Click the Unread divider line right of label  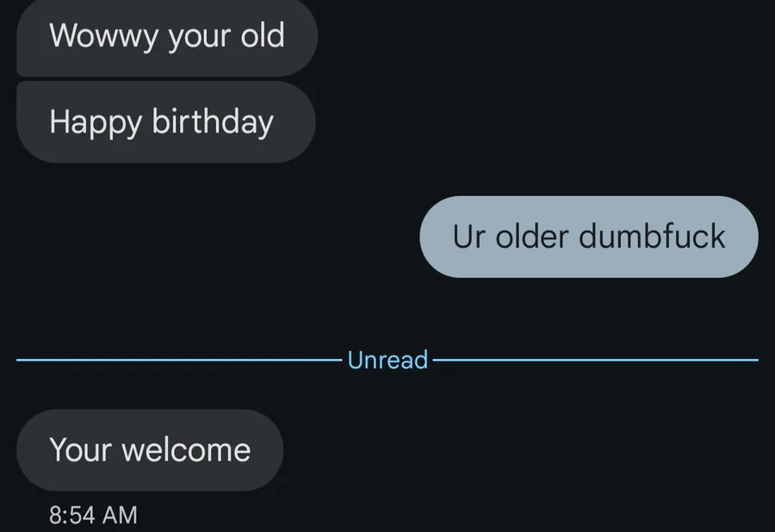(x=594, y=360)
